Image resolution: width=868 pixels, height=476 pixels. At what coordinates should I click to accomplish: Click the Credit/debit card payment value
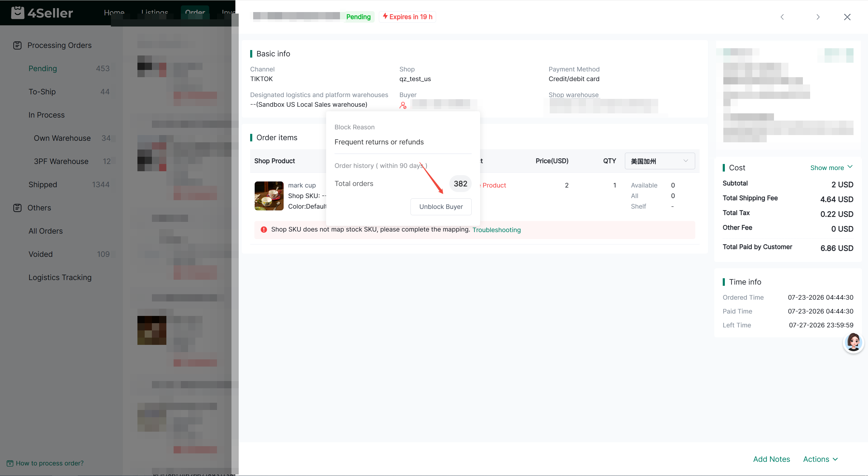click(574, 79)
